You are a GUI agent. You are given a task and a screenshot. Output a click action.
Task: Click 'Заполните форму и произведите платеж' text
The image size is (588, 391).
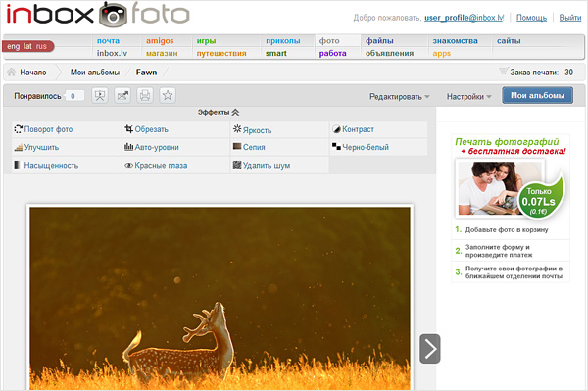click(x=499, y=251)
